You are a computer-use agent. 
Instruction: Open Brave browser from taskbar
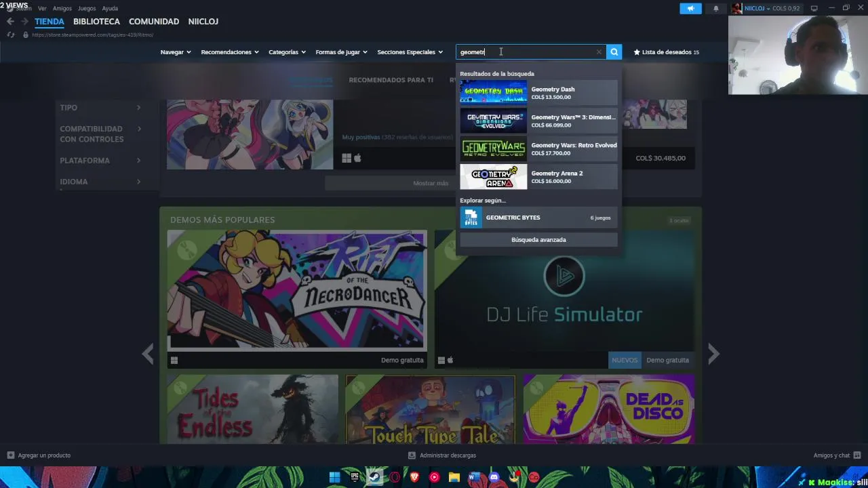coord(414,477)
